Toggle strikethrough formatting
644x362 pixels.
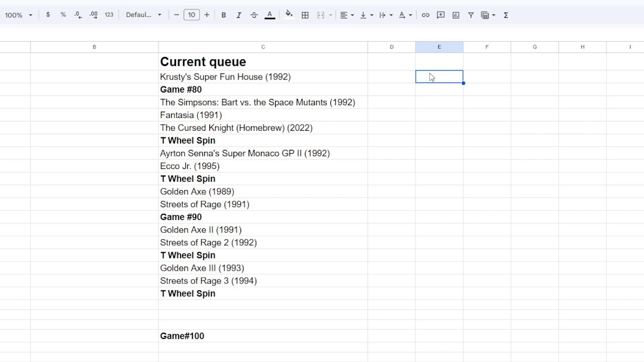[254, 15]
